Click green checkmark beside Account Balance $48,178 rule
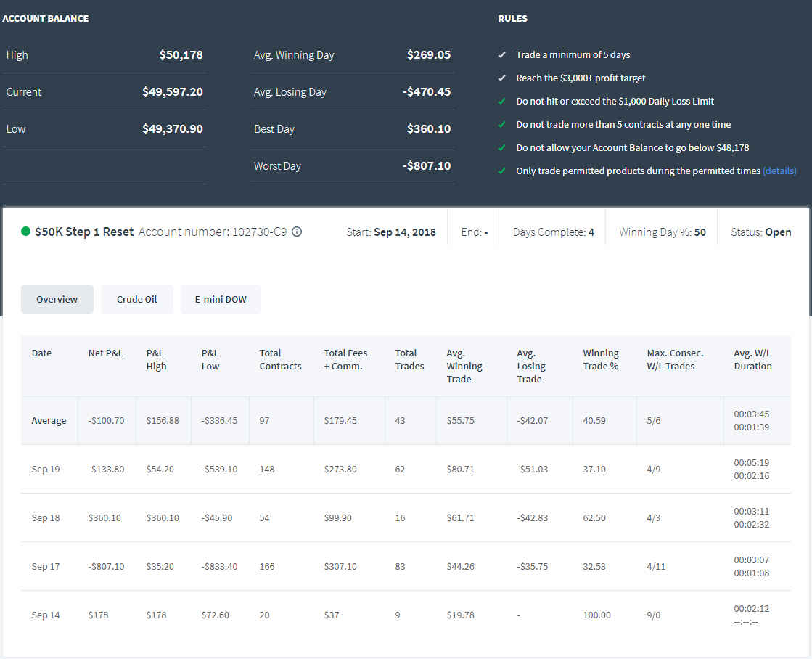 pos(501,147)
